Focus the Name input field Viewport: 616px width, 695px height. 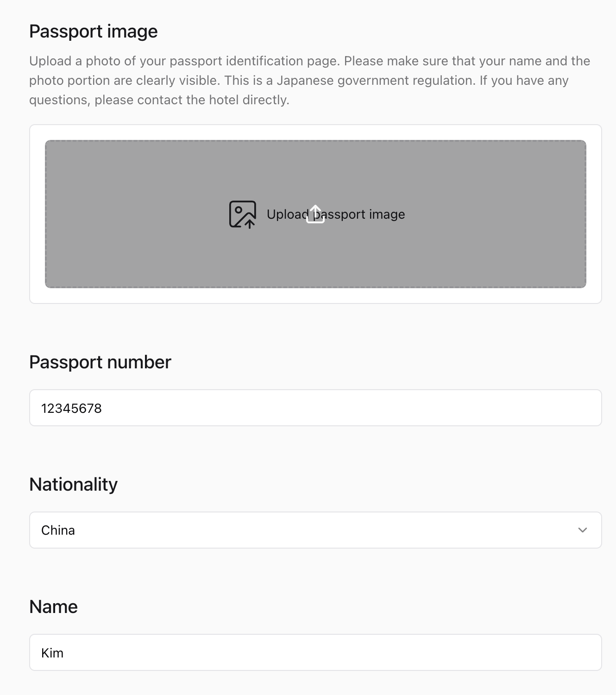[315, 652]
